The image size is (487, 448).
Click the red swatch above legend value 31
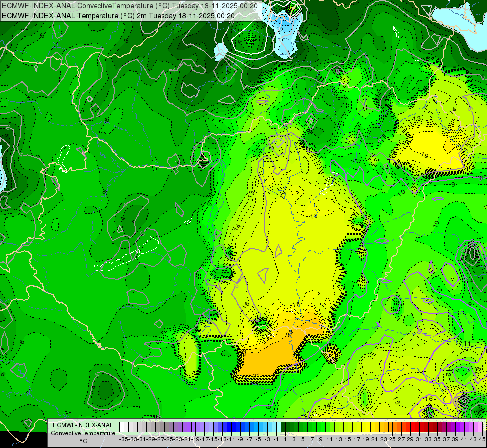[x=417, y=427]
